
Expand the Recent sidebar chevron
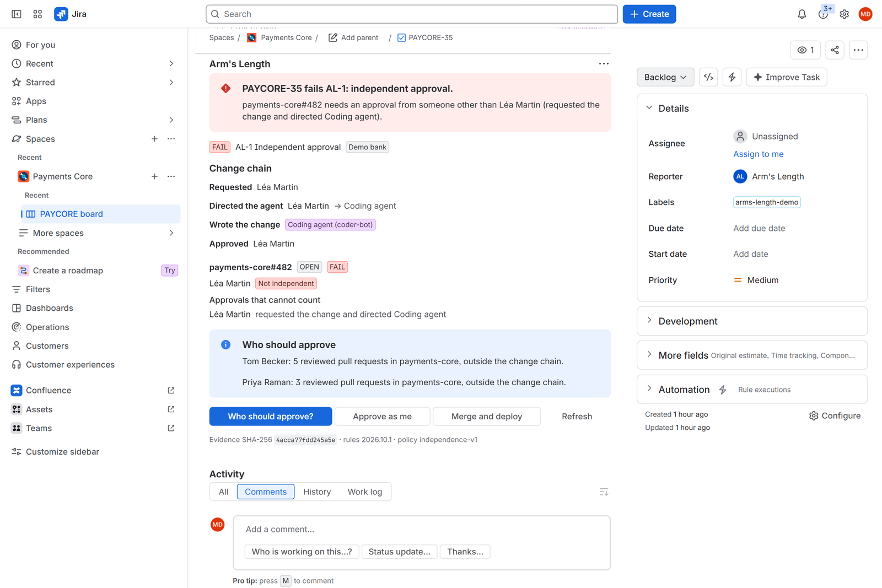(171, 63)
